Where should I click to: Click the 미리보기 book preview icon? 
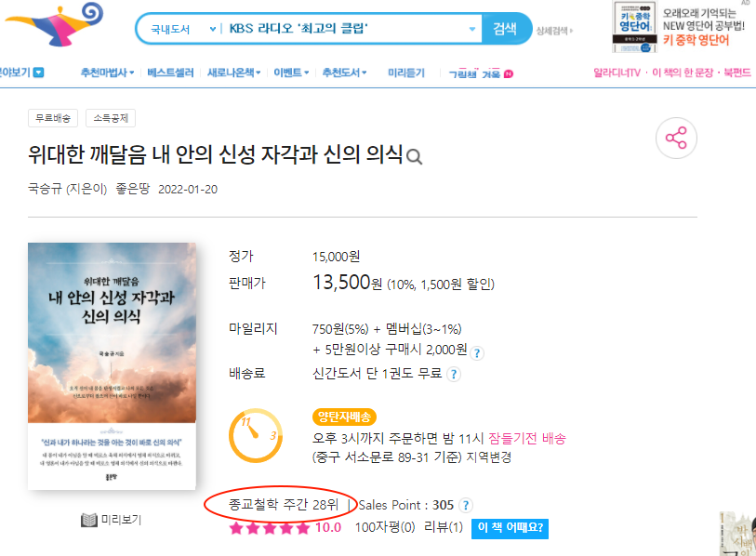pyautogui.click(x=89, y=521)
